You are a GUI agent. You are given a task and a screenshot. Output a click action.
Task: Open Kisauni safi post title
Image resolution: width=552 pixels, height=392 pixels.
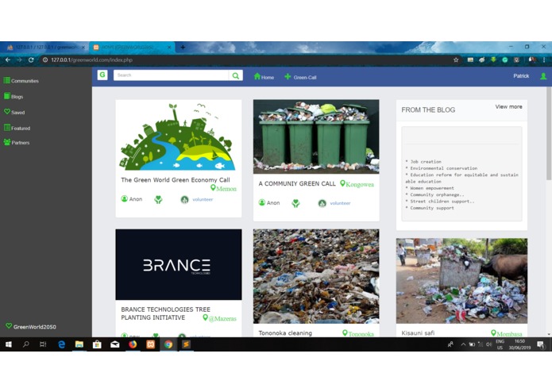(418, 333)
